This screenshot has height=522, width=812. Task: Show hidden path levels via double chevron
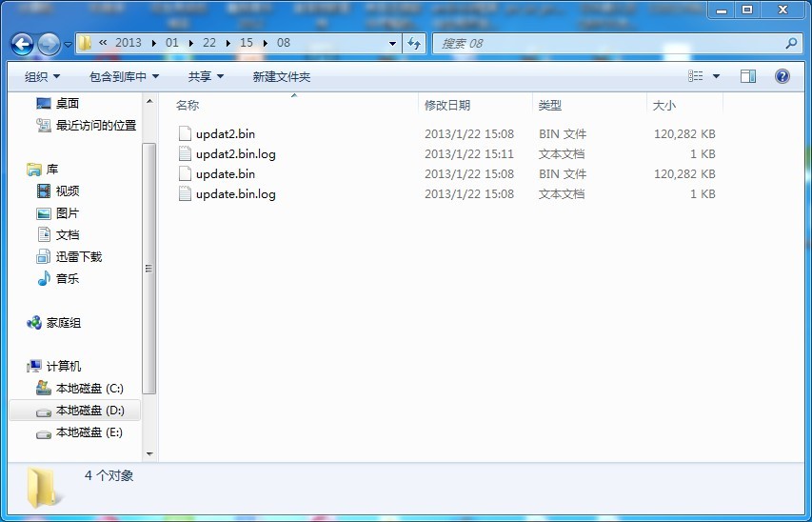pos(103,43)
